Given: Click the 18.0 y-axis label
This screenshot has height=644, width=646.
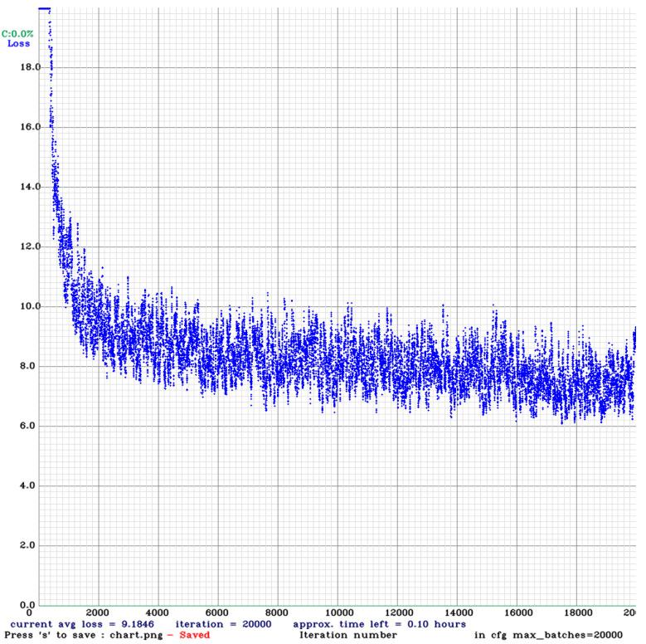Looking at the screenshot, I should tap(31, 67).
